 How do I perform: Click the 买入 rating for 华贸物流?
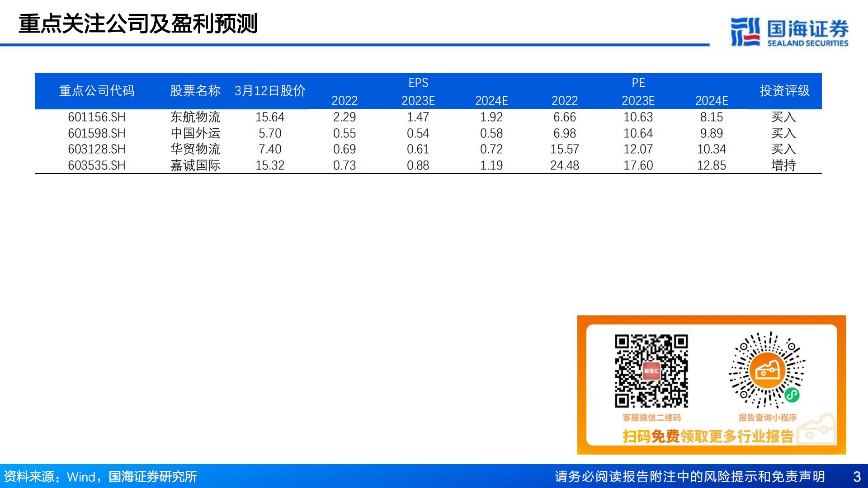tap(783, 149)
